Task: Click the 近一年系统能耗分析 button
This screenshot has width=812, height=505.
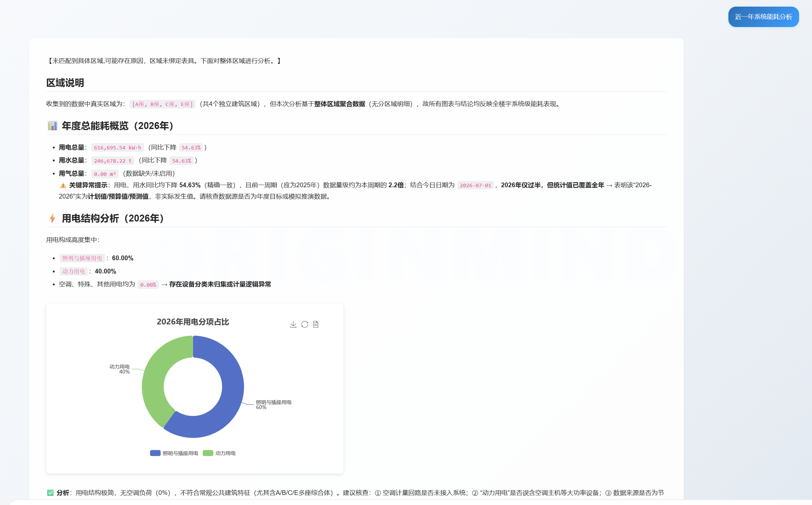Action: pos(763,17)
